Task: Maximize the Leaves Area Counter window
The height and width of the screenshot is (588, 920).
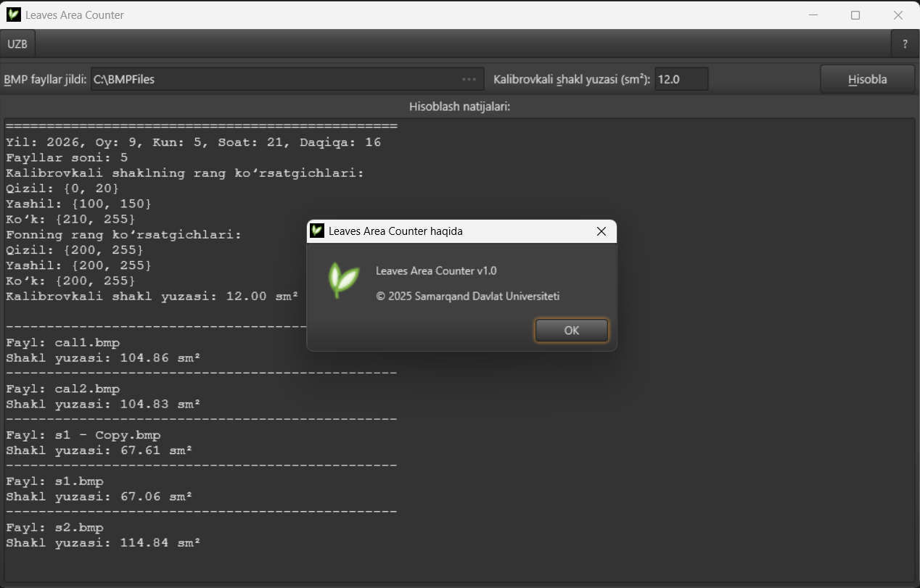Action: (x=855, y=15)
